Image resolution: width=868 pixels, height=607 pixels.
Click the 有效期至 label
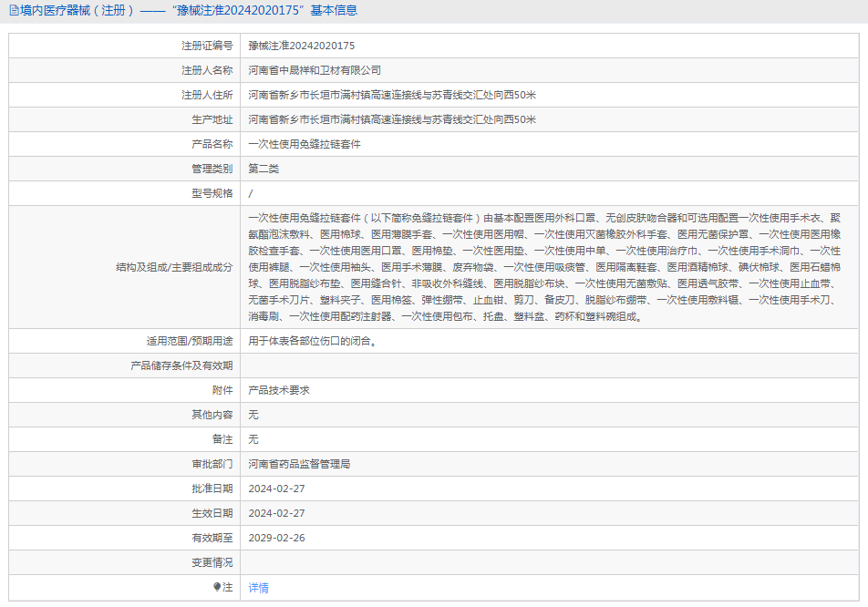click(x=212, y=538)
